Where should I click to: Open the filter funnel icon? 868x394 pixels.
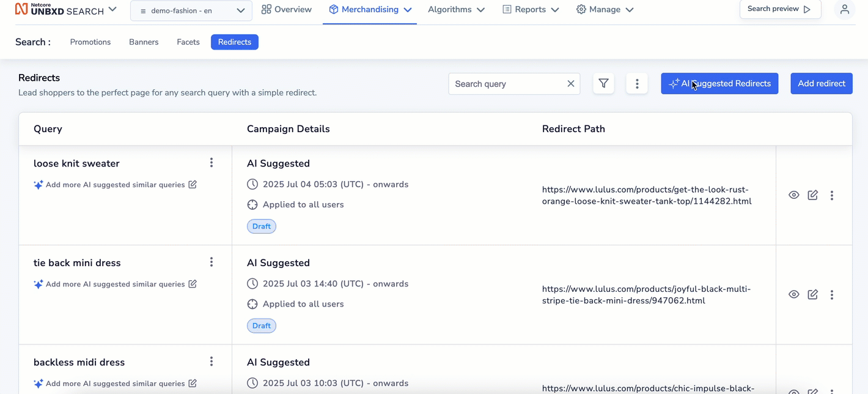[603, 84]
